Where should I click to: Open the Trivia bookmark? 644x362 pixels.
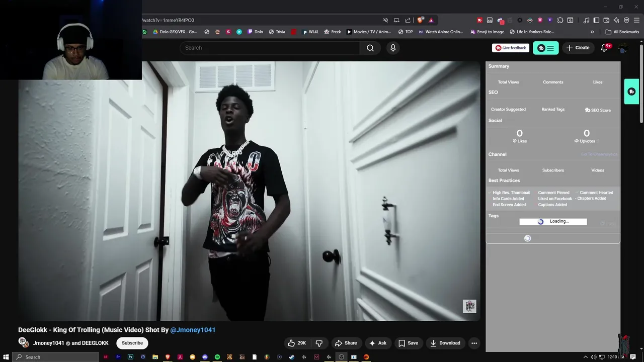point(277,32)
